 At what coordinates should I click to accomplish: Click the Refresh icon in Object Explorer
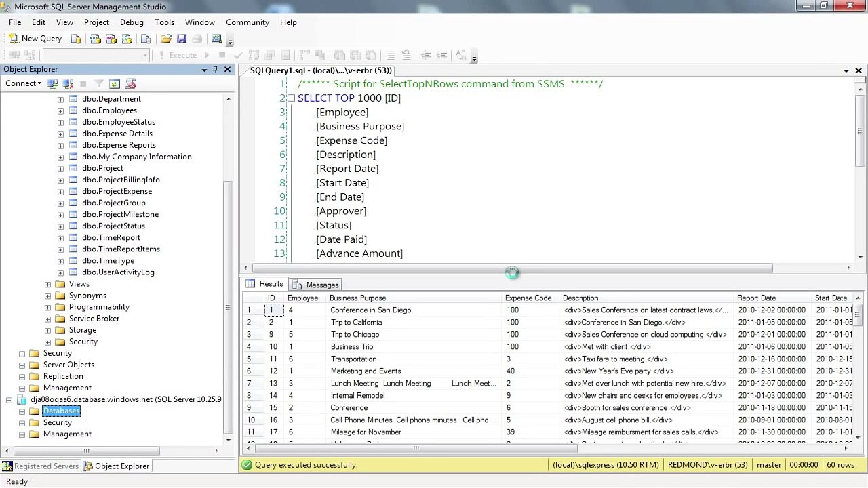coord(114,83)
